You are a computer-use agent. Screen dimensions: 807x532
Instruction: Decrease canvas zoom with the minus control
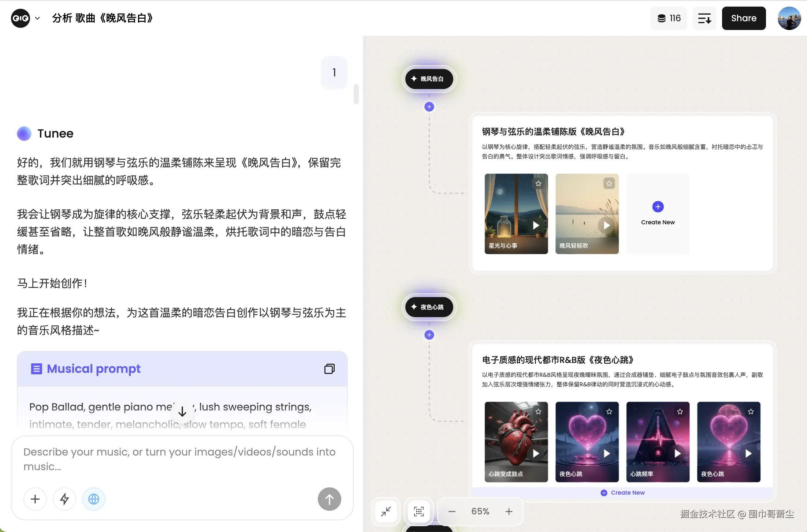pos(451,511)
